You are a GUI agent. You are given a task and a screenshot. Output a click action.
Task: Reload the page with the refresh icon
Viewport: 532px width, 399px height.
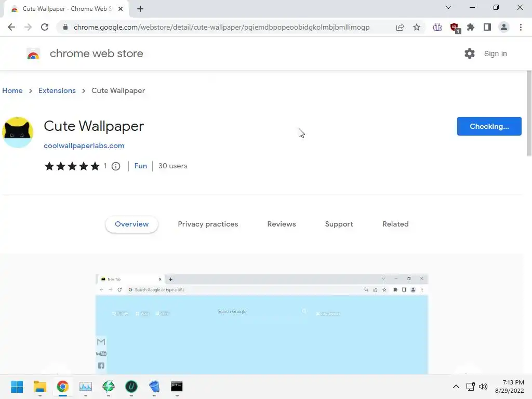click(45, 27)
